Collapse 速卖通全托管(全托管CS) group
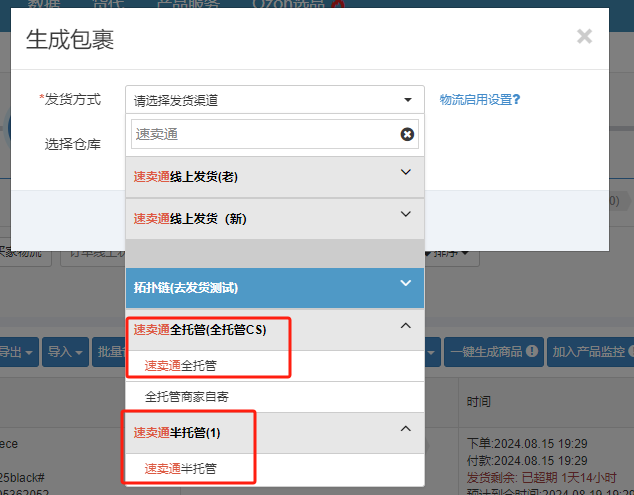634x495 pixels. (275, 330)
